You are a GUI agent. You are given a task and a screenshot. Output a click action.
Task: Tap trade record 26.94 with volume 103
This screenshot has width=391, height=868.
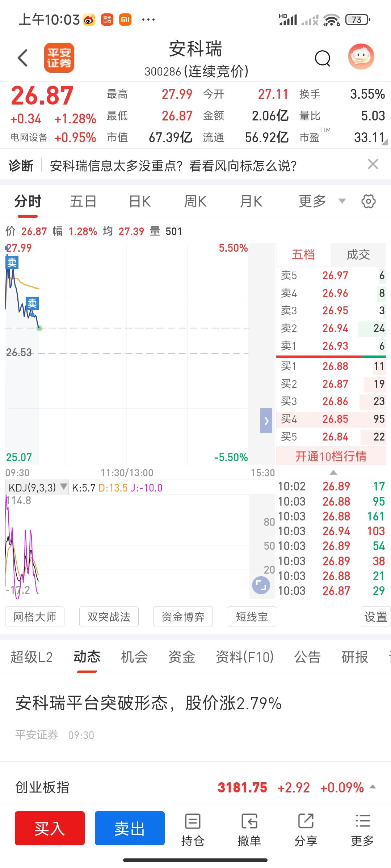331,531
